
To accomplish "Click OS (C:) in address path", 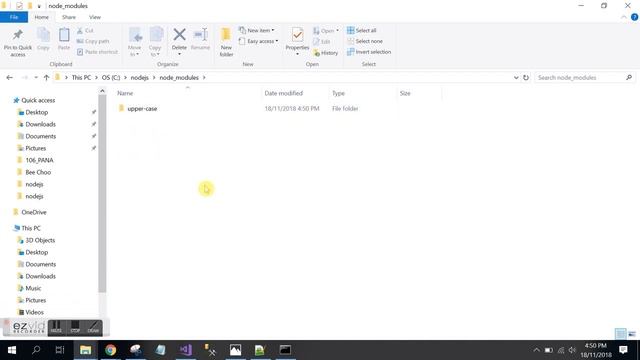I will 111,78.
